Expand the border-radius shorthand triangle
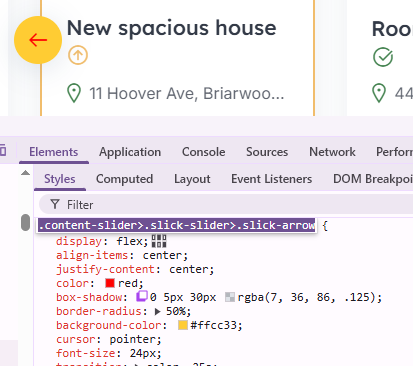Image resolution: width=413 pixels, height=366 pixels. [x=158, y=311]
